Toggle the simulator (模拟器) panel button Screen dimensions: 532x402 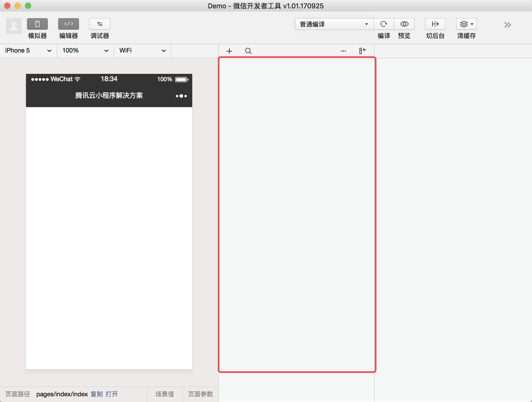[x=37, y=24]
